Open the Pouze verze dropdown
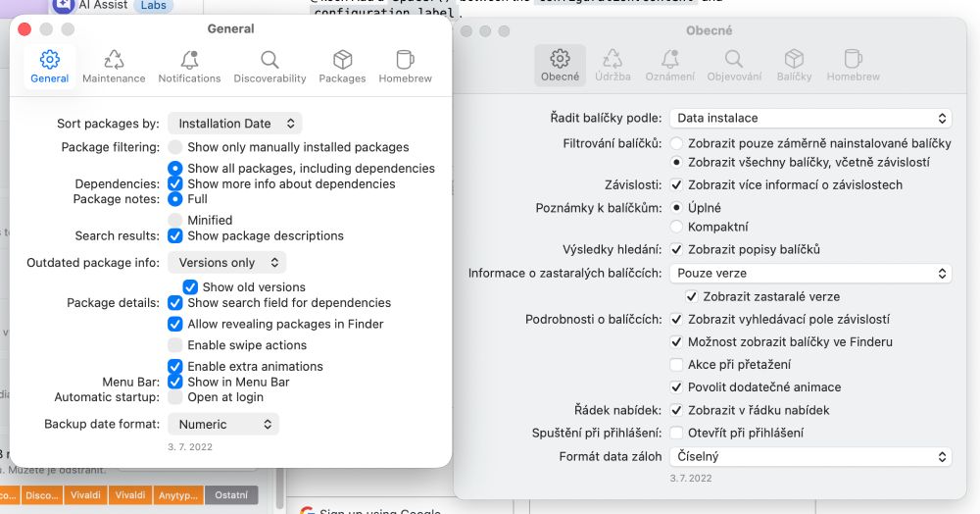980x514 pixels. pyautogui.click(x=810, y=274)
